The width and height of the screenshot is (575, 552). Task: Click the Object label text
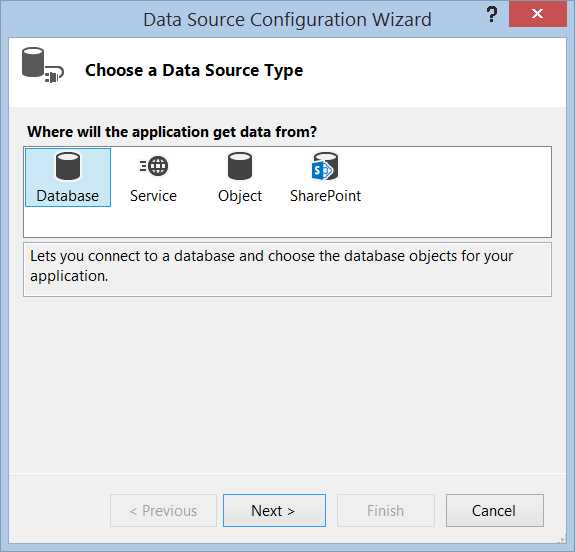(x=240, y=196)
